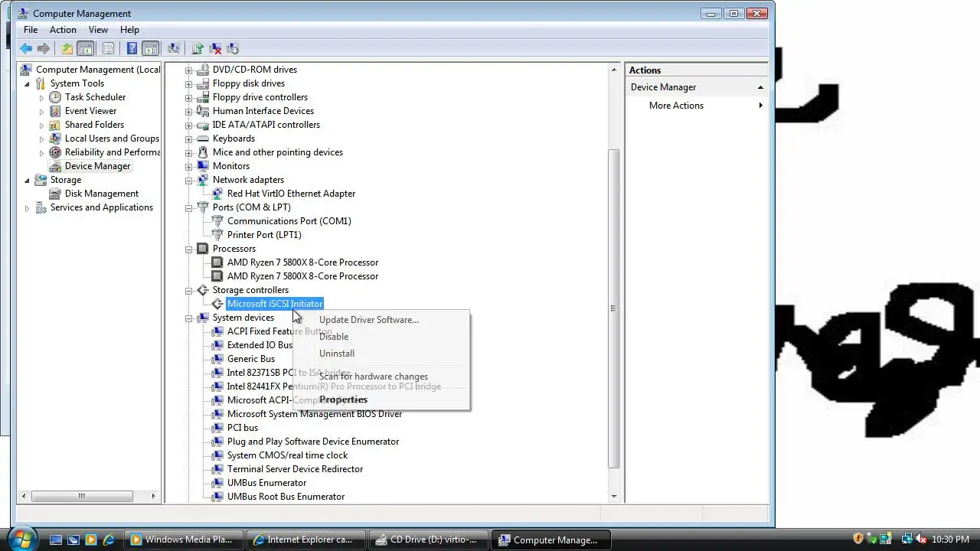Open the Action menu
This screenshot has width=980, height=551.
click(x=63, y=30)
